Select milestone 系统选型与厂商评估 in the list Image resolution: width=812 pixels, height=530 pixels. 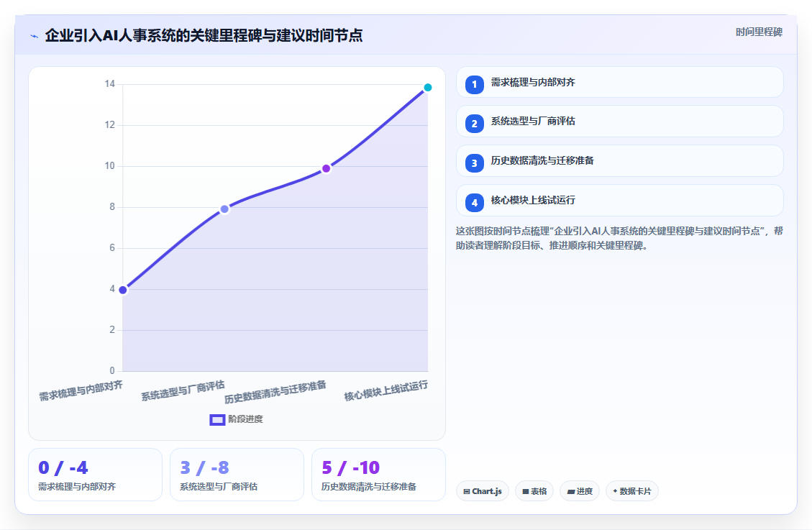tap(619, 122)
